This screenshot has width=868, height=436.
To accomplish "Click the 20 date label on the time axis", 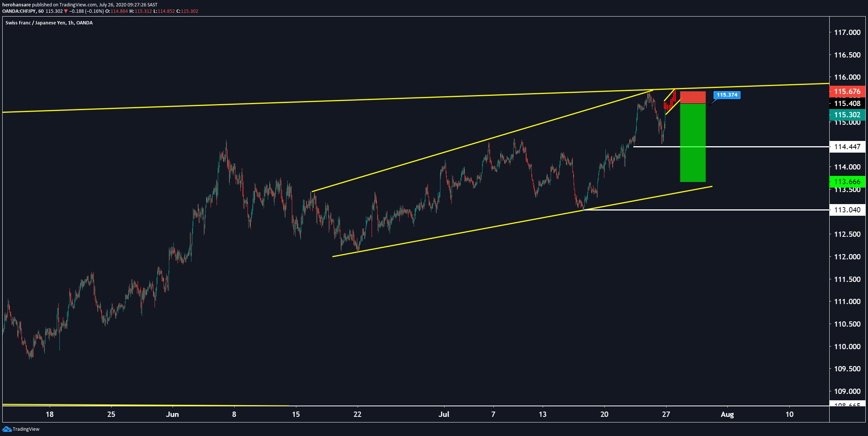I will click(x=604, y=414).
